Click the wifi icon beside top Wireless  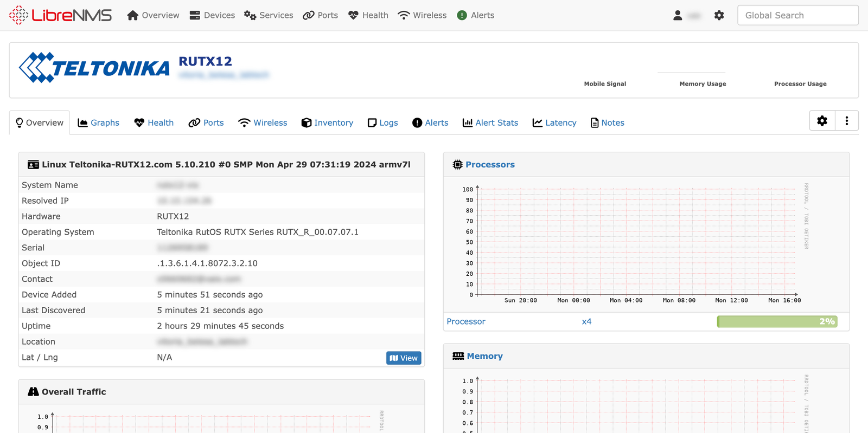(x=404, y=15)
